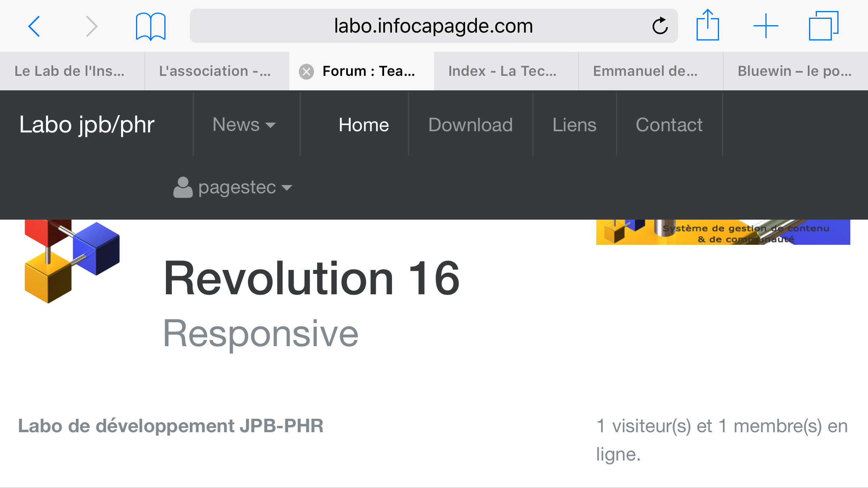
Task: Select the Home menu item
Action: coord(364,125)
